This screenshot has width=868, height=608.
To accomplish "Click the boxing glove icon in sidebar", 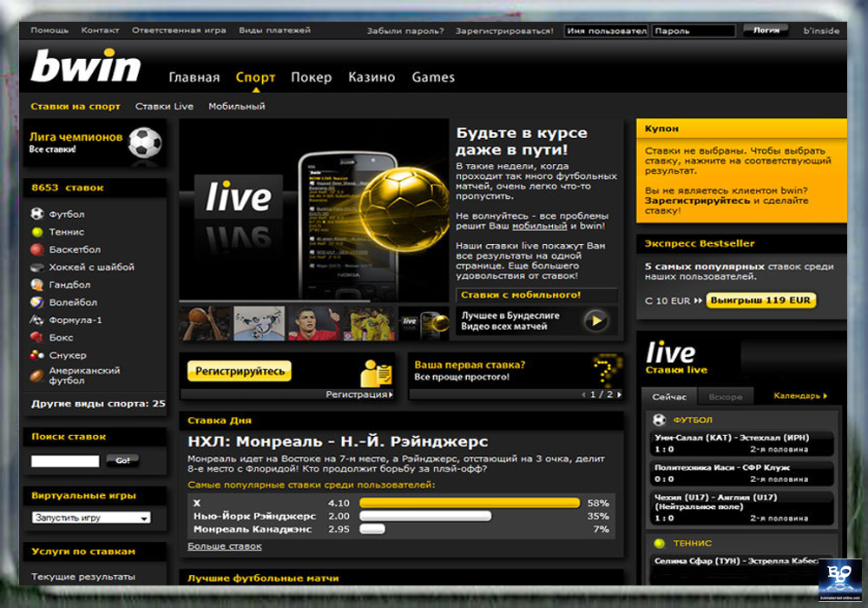I will [37, 337].
